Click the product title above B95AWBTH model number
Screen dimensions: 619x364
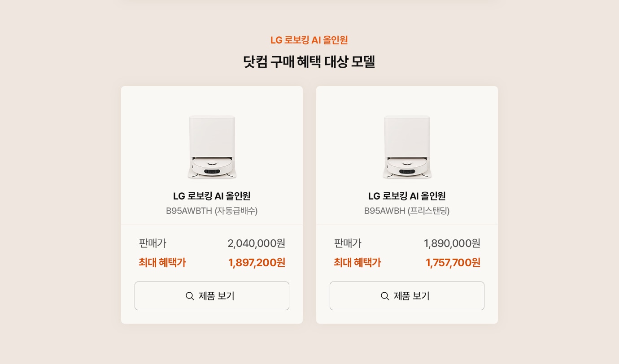point(212,196)
